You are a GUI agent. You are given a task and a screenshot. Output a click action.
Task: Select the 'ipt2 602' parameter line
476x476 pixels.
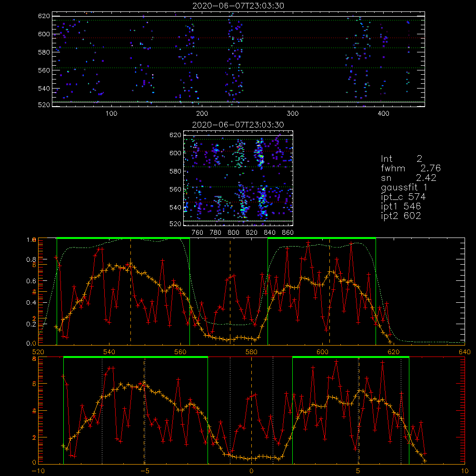(x=401, y=216)
